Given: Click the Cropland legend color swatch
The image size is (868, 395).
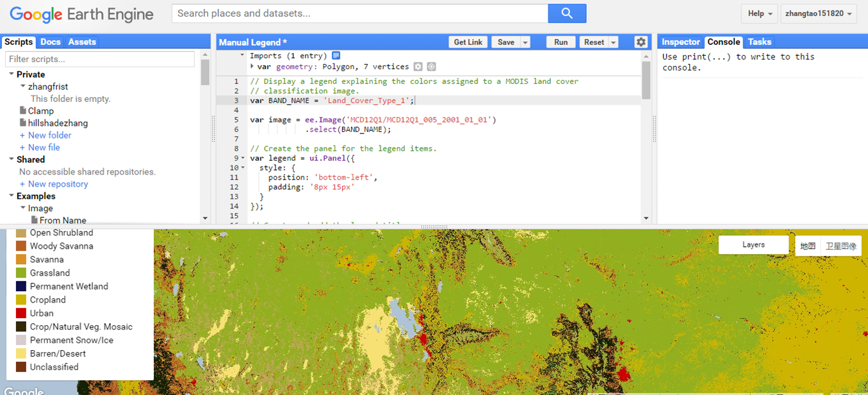Looking at the screenshot, I should point(21,300).
